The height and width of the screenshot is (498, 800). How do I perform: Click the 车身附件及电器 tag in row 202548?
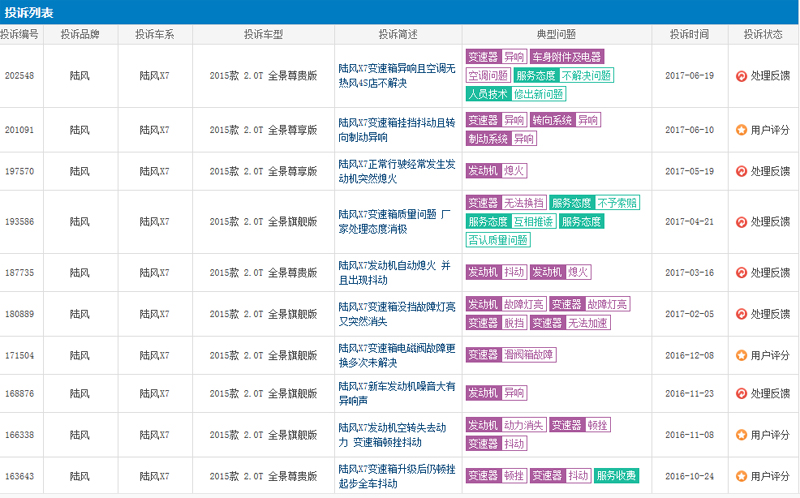click(567, 57)
